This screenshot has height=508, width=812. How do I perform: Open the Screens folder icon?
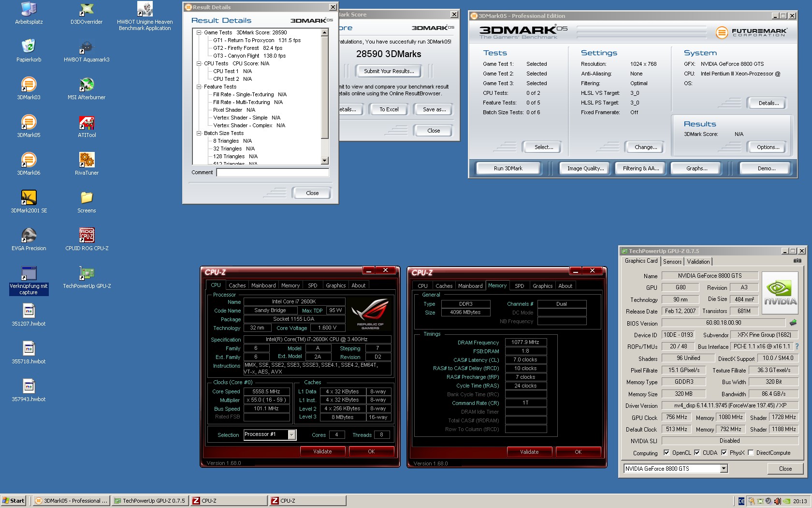pyautogui.click(x=87, y=197)
